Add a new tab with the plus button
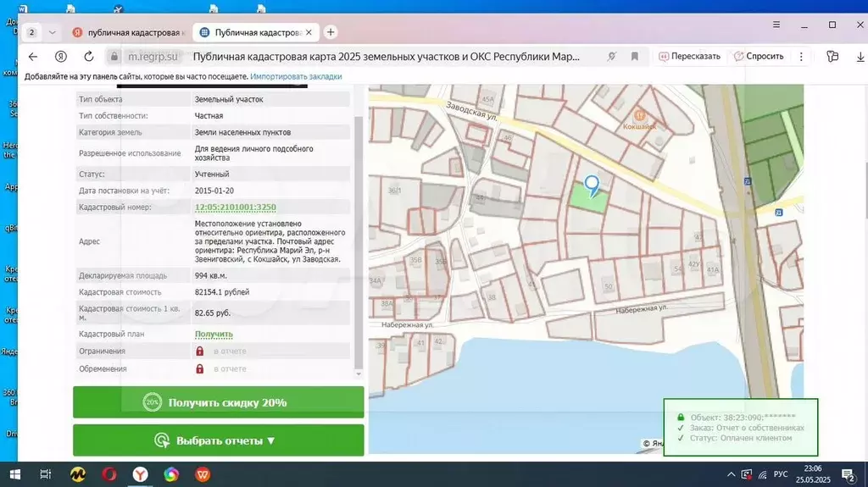The image size is (868, 487). point(331,32)
